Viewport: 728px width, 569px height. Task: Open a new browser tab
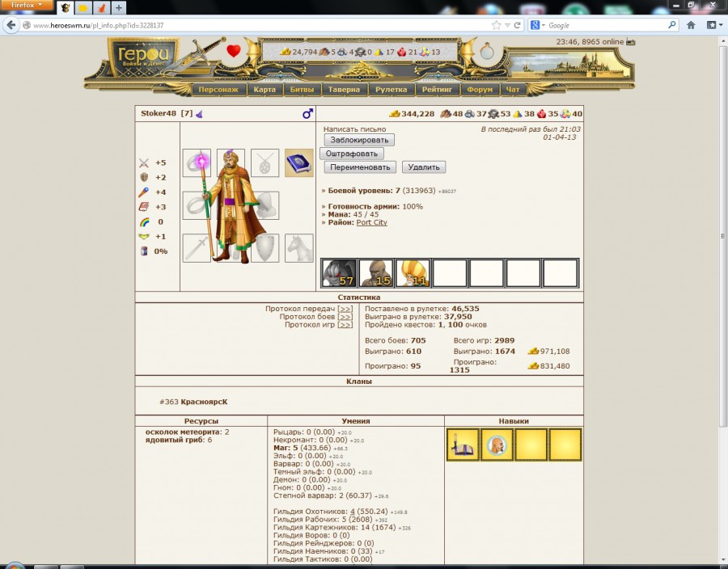118,8
